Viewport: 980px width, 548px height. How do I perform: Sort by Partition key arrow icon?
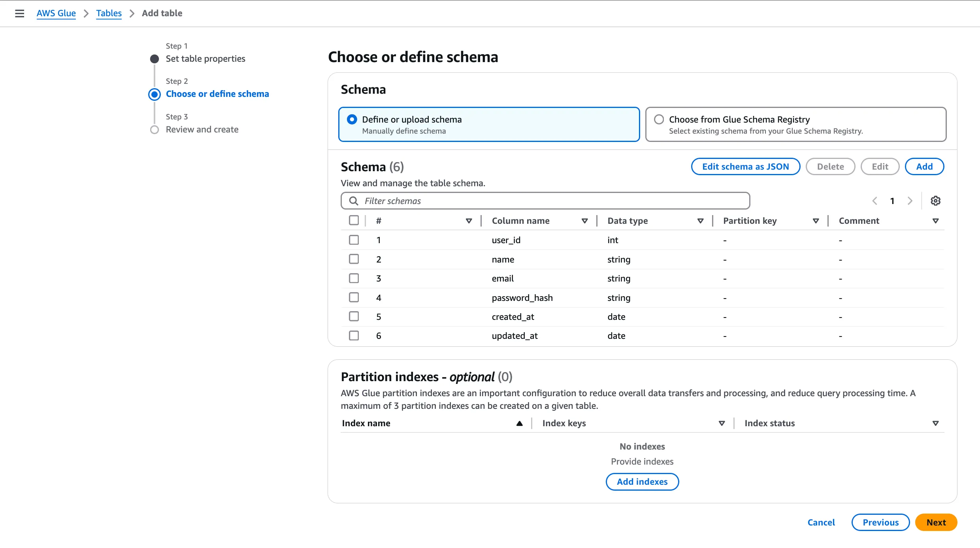816,221
